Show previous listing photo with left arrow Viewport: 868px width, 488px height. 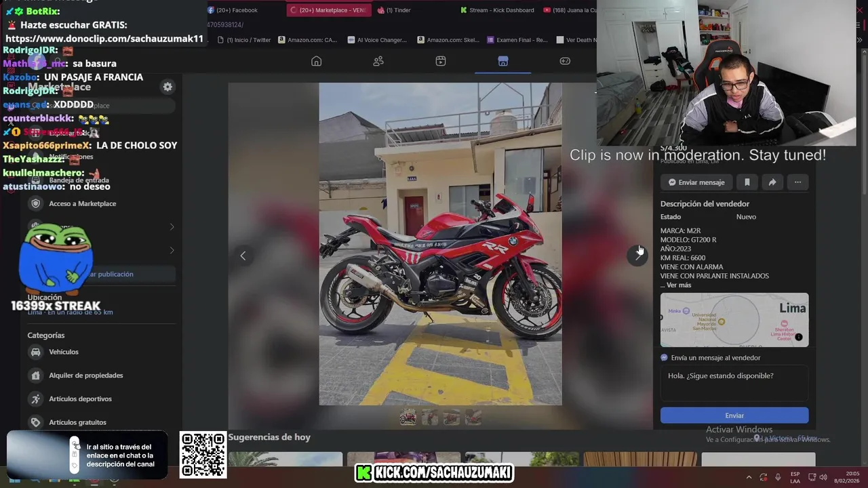click(243, 256)
